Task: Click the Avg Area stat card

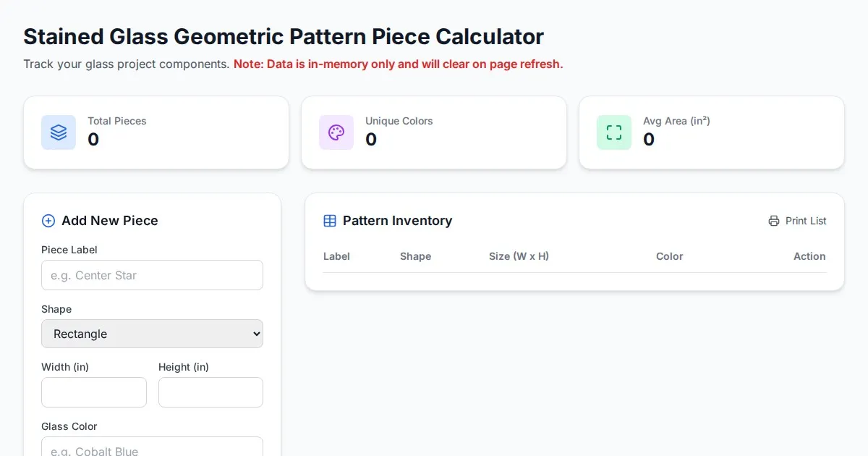Action: [712, 132]
